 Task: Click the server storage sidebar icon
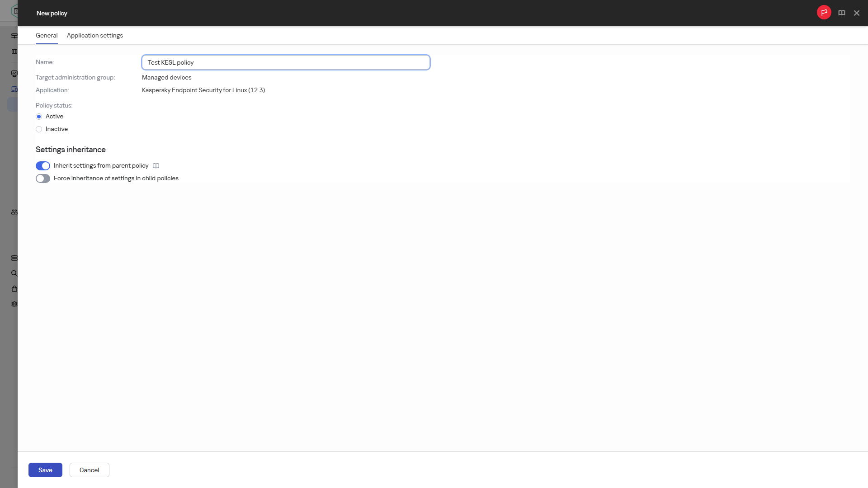(x=14, y=258)
